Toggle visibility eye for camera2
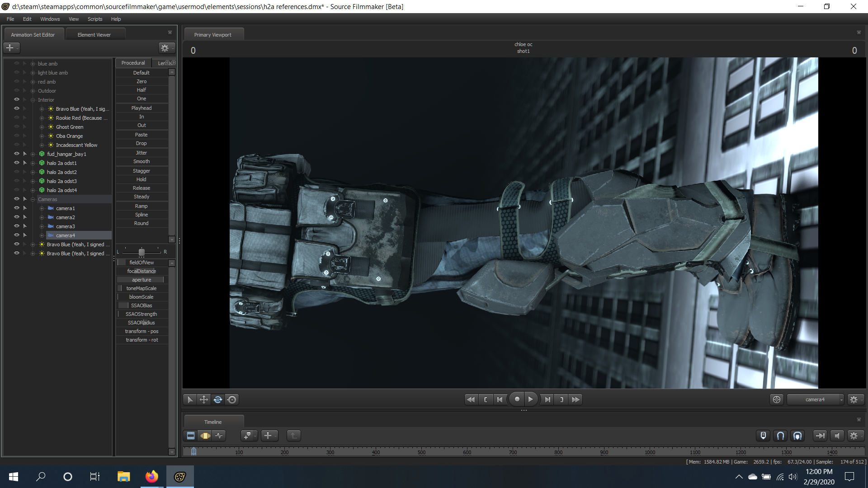 (17, 217)
